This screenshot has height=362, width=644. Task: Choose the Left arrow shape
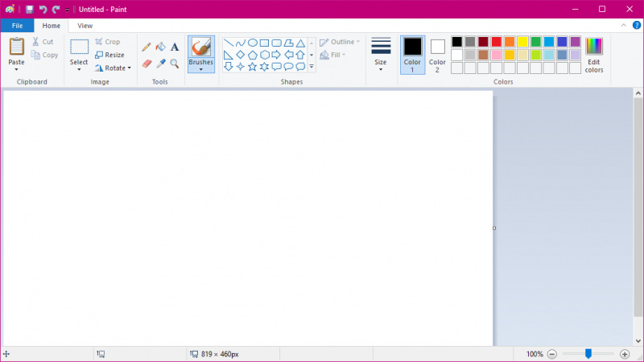(x=288, y=55)
